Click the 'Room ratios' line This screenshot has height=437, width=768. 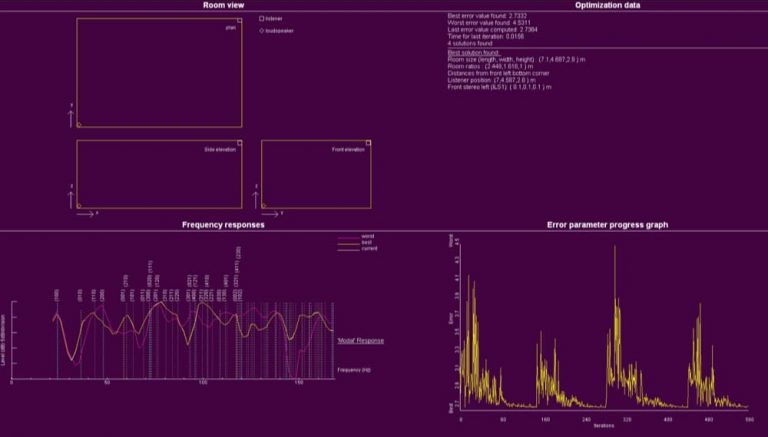coord(490,66)
